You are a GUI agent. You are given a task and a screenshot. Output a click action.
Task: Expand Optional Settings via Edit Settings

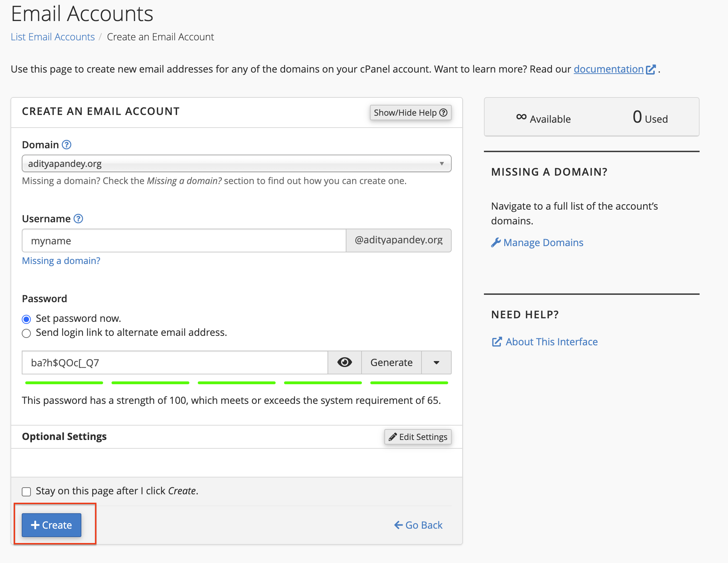(418, 437)
